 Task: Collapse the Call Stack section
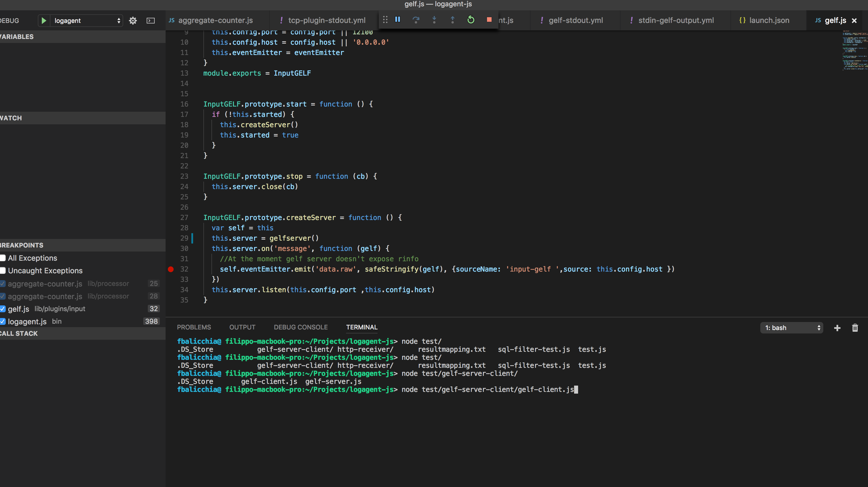(x=83, y=333)
